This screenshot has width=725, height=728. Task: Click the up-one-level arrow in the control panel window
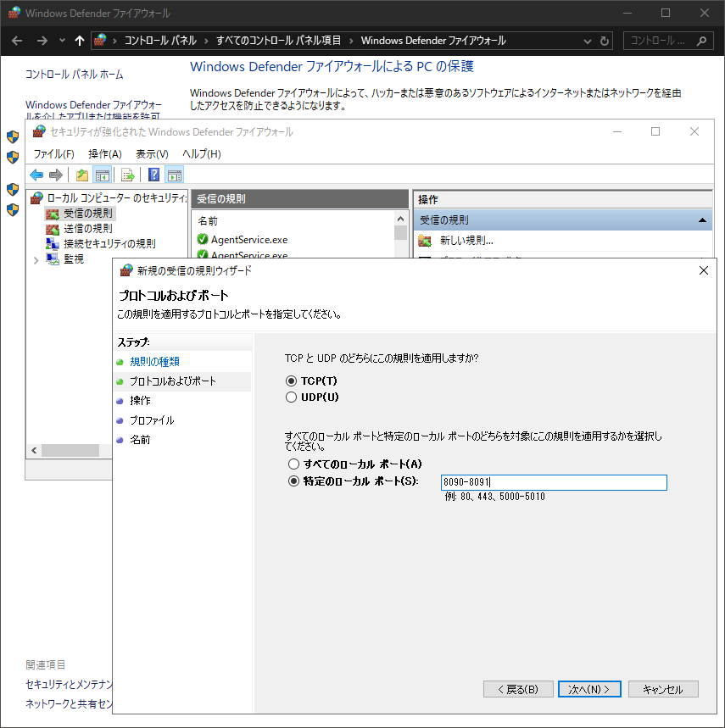click(80, 40)
